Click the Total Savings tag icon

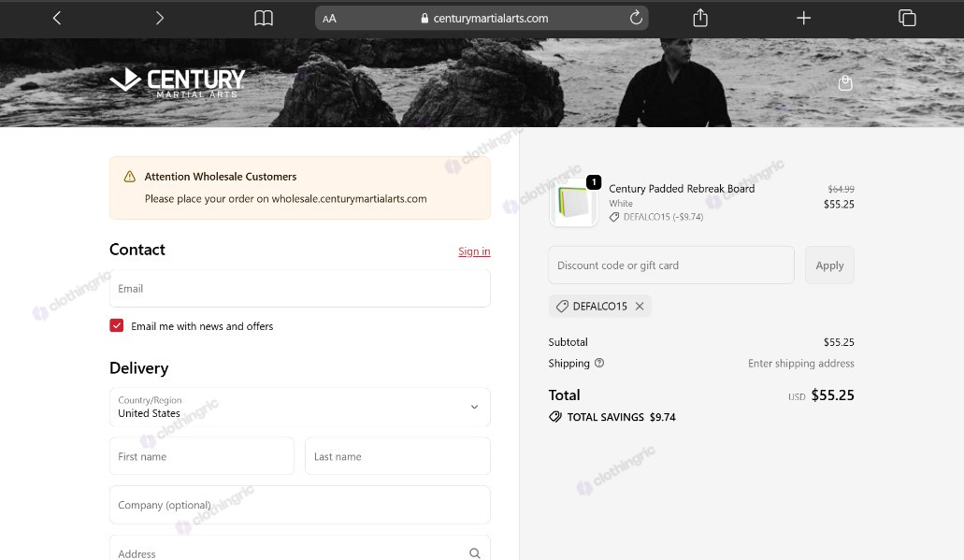pos(555,417)
